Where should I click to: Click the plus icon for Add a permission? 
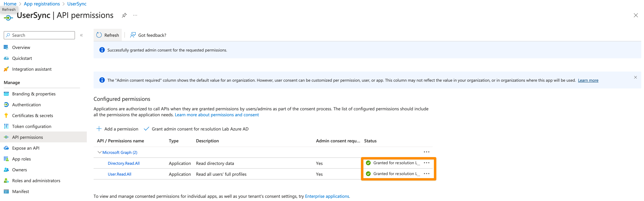(x=99, y=129)
